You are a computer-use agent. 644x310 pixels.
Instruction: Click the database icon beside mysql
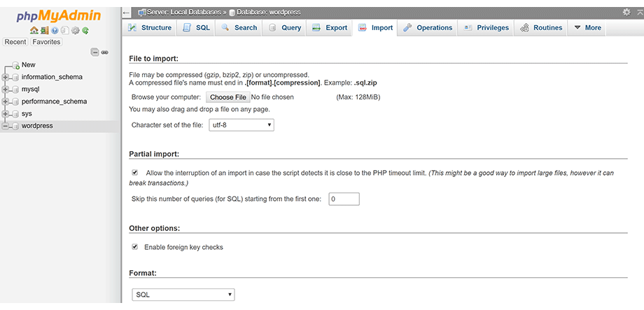point(15,89)
